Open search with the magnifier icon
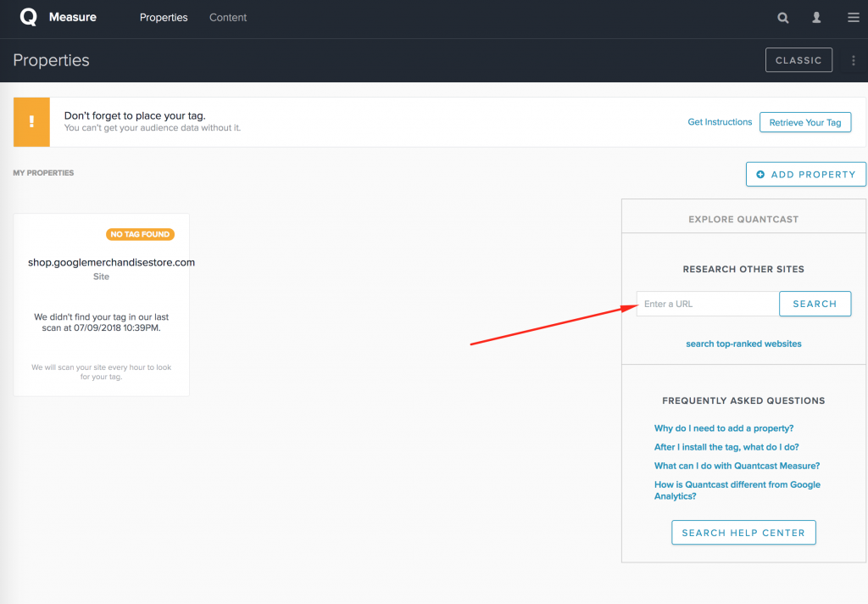868x604 pixels. click(x=783, y=18)
